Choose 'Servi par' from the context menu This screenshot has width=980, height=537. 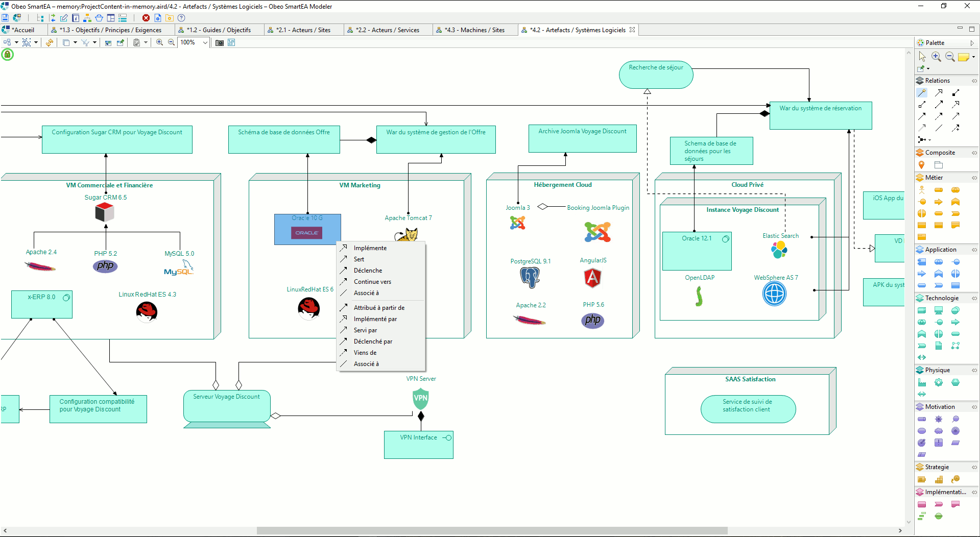pyautogui.click(x=380, y=330)
